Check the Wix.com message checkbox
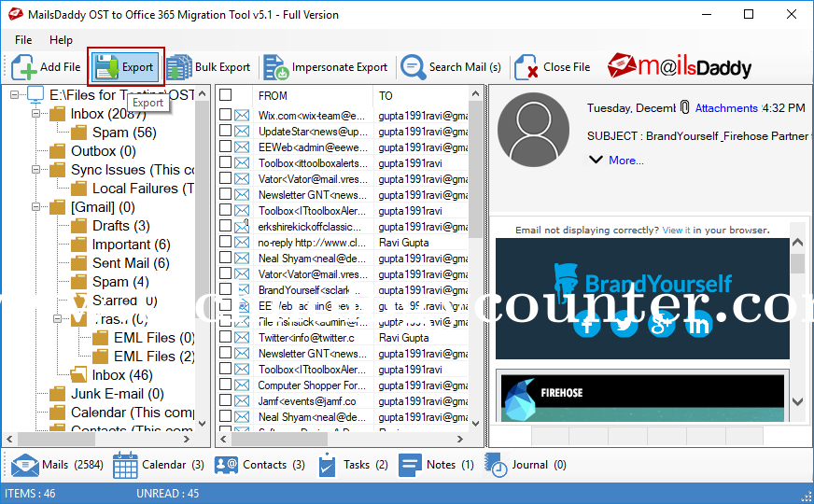The height and width of the screenshot is (504, 814). pos(225,115)
